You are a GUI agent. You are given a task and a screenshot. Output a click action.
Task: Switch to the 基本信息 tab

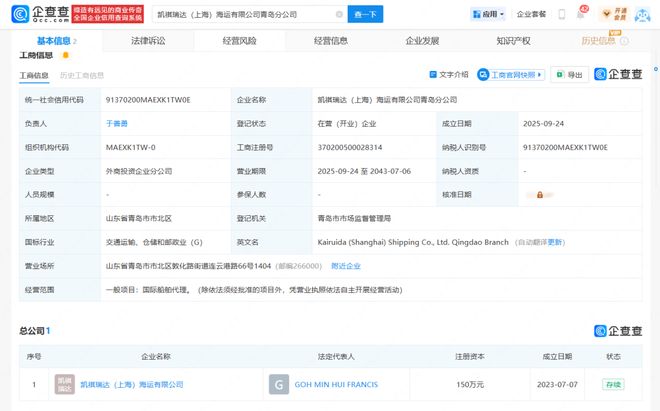point(56,41)
